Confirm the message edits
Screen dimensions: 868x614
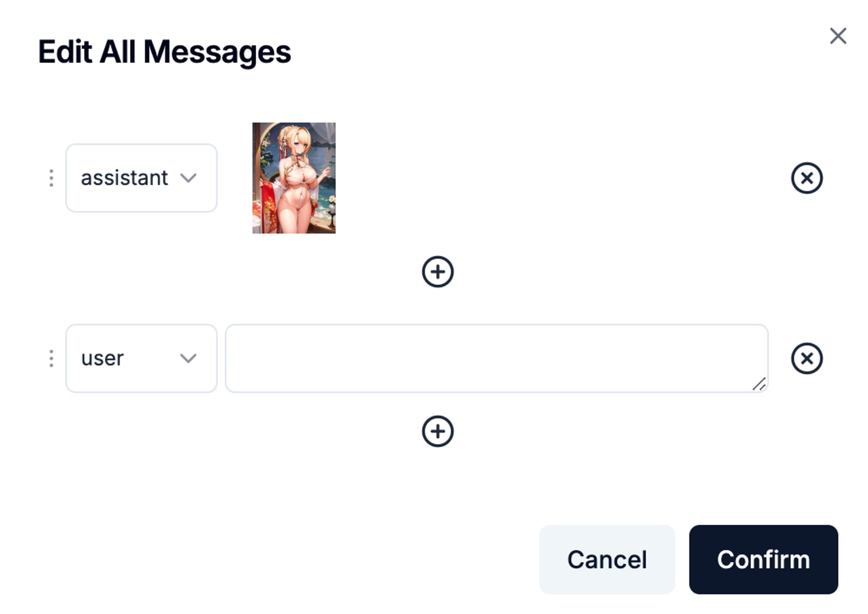point(763,559)
